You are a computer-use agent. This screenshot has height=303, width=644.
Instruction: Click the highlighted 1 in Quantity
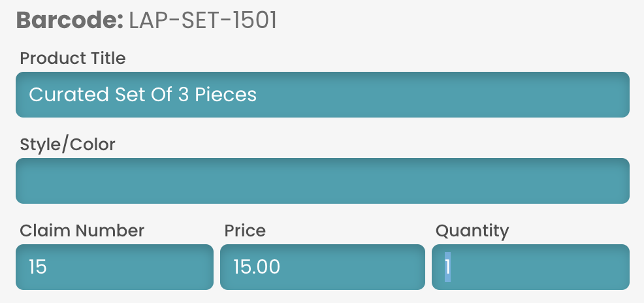[x=447, y=267]
